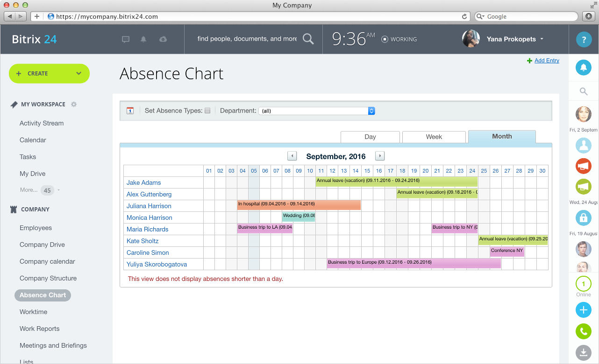Toggle the Set Absence Types checkbox

coord(207,111)
